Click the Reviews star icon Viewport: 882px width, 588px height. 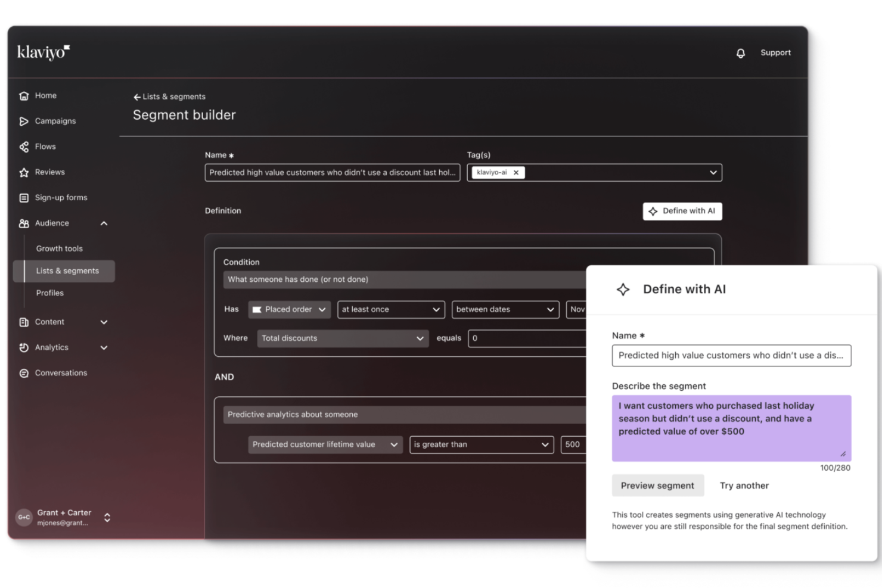[24, 172]
